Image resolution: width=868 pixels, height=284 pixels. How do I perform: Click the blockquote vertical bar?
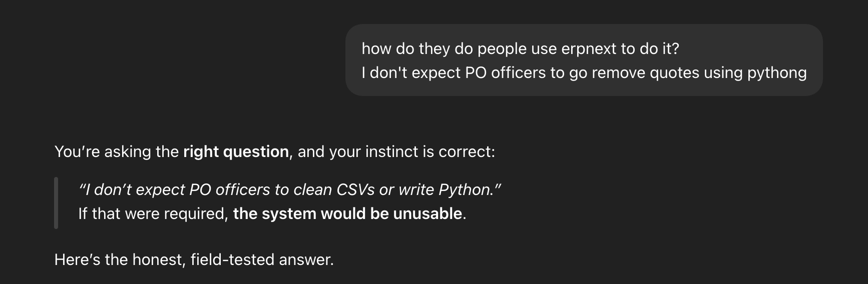(56, 202)
